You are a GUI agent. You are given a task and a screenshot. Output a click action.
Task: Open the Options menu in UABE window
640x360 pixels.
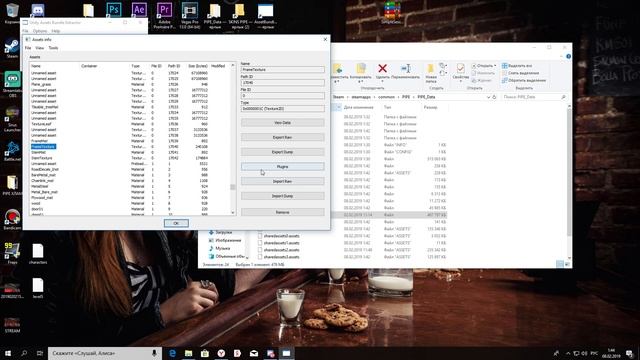pyautogui.click(x=40, y=31)
